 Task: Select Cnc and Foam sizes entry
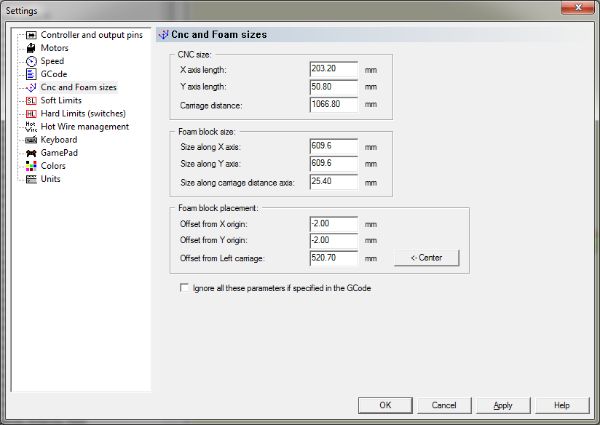coord(78,88)
